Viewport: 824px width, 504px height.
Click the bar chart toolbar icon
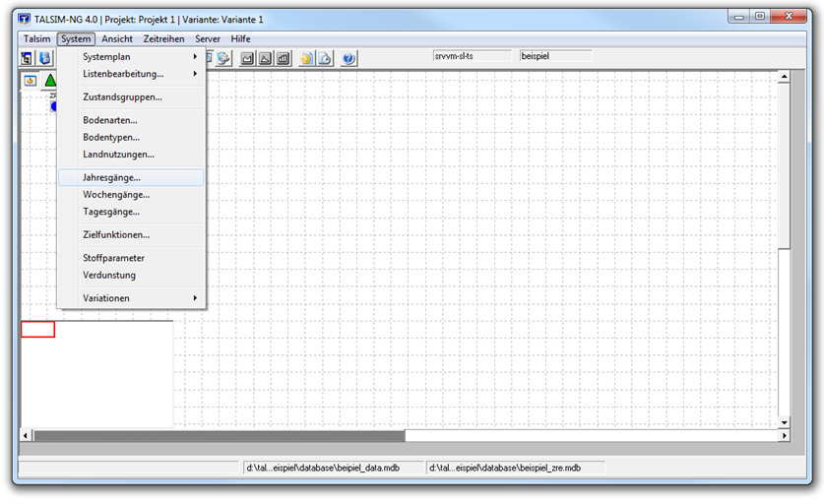[x=283, y=58]
